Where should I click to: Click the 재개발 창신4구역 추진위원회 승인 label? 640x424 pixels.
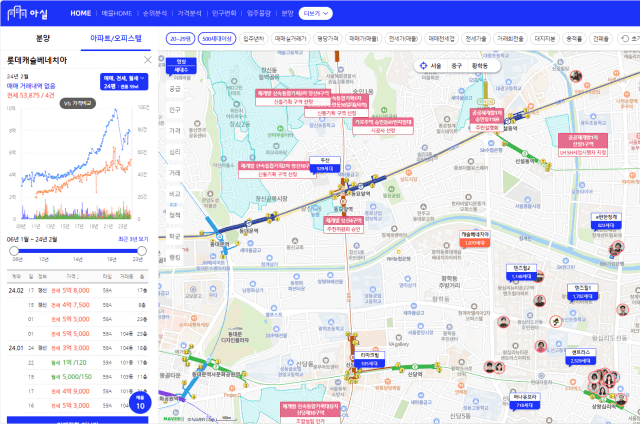[344, 225]
